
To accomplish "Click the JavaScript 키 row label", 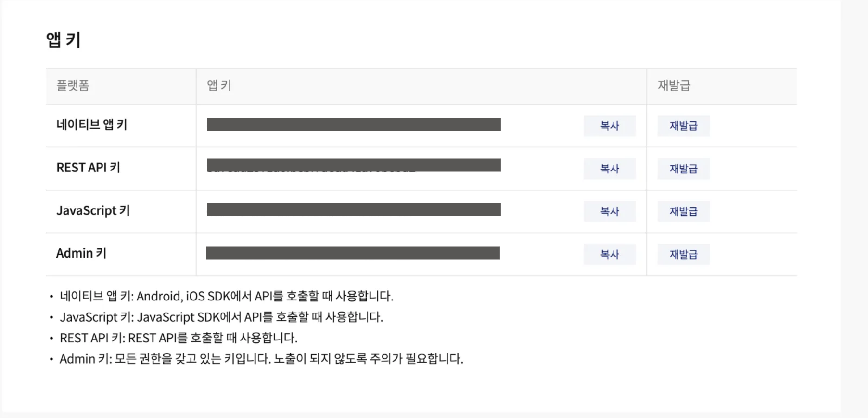I will pos(93,211).
